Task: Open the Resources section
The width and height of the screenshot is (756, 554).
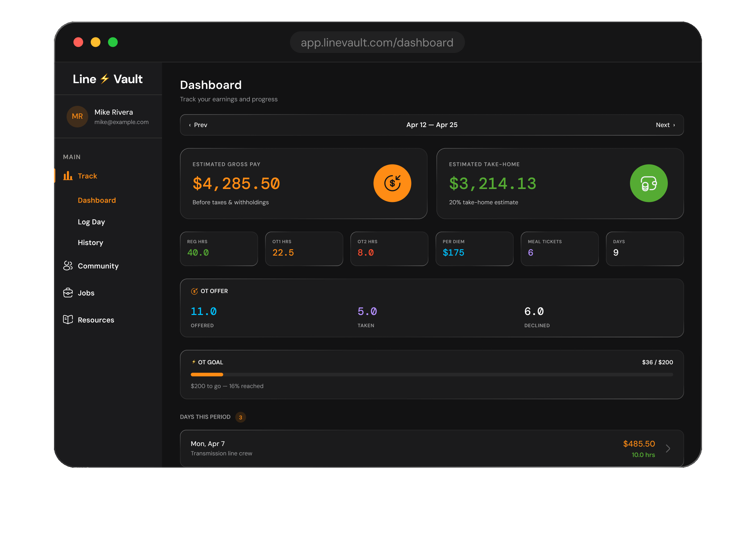Action: pyautogui.click(x=96, y=320)
